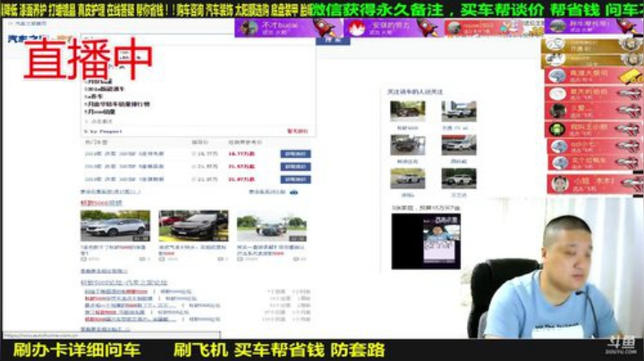Select the fourth suggestion in the search dropdown
644x361 pixels.
pyautogui.click(x=117, y=105)
